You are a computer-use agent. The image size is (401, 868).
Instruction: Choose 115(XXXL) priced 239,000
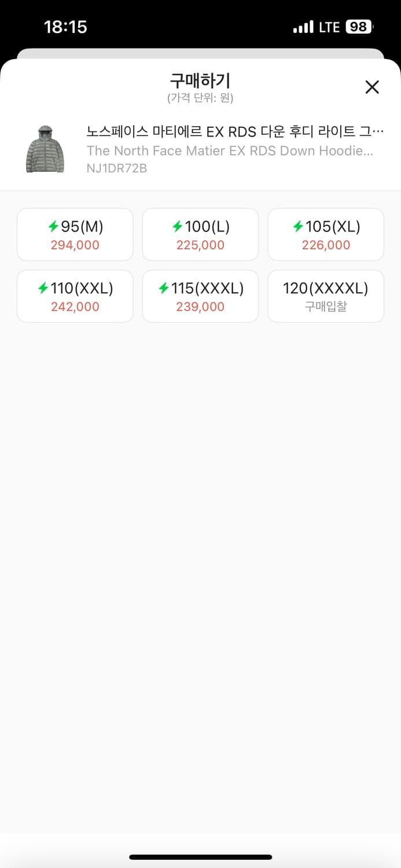click(x=200, y=296)
